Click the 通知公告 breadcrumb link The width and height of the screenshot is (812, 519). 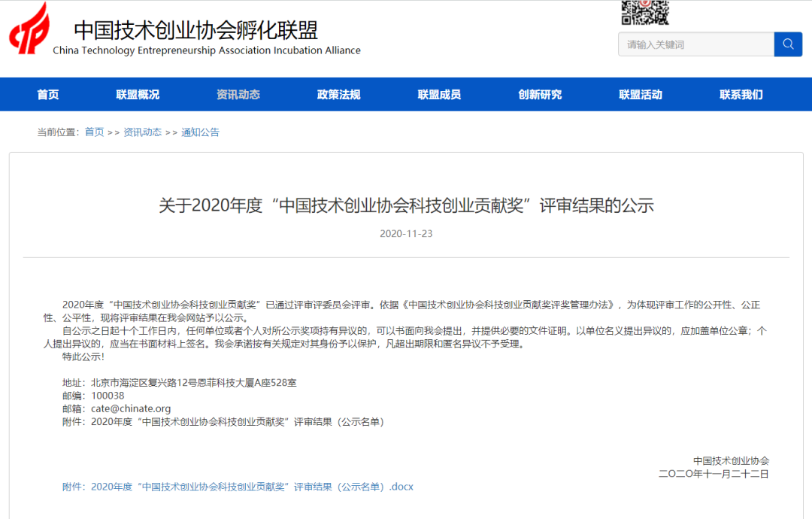(x=200, y=132)
